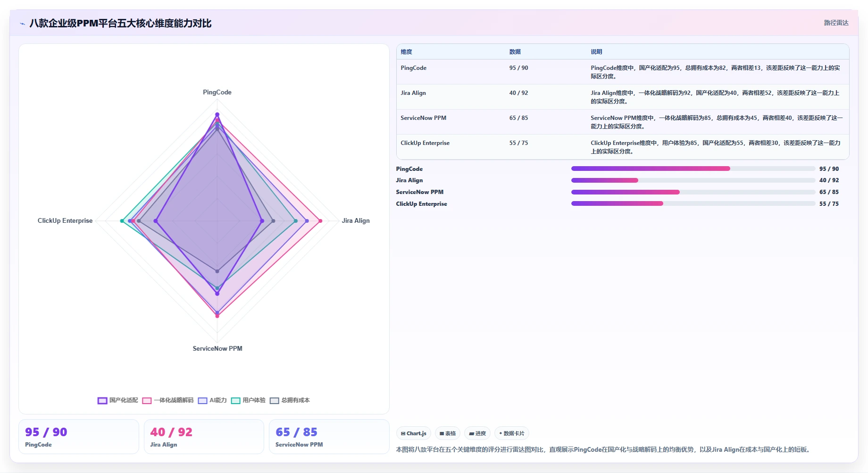This screenshot has width=868, height=473.
Task: Toggle the 总拥有成本 legend entry
Action: point(290,400)
